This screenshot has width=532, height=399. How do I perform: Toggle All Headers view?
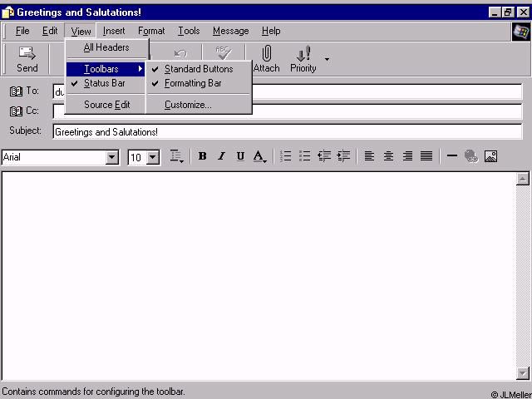(106, 47)
